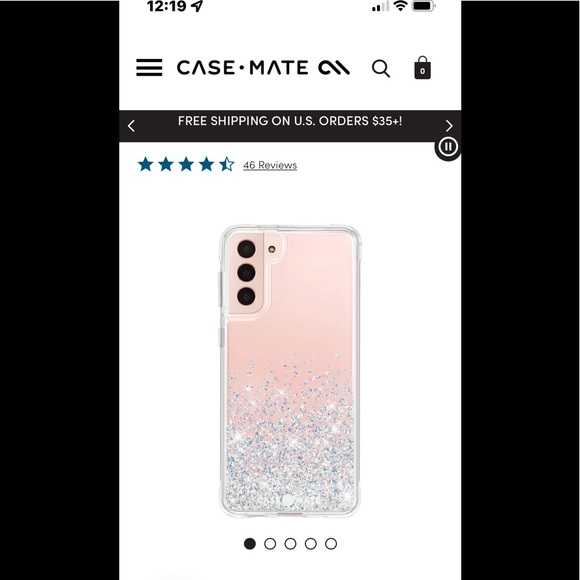Tap the Wi-Fi status icon

tap(400, 6)
